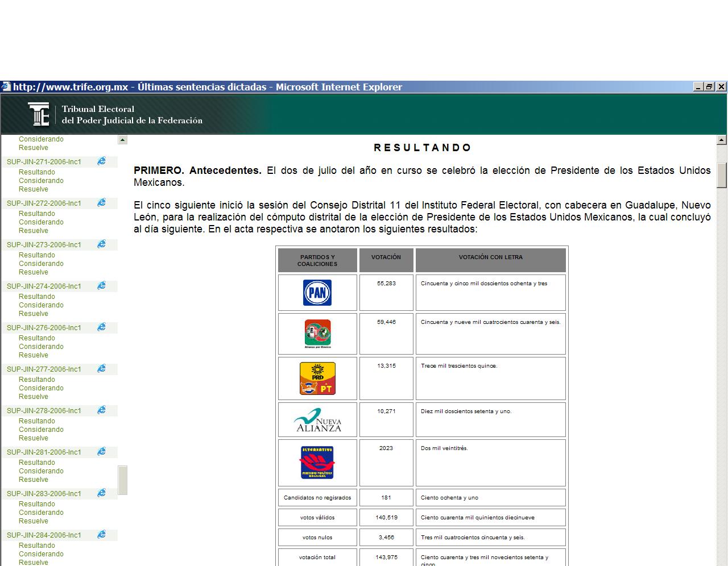Go to Considerando under SUP-JIN-272-2006-Inc1

pos(41,222)
